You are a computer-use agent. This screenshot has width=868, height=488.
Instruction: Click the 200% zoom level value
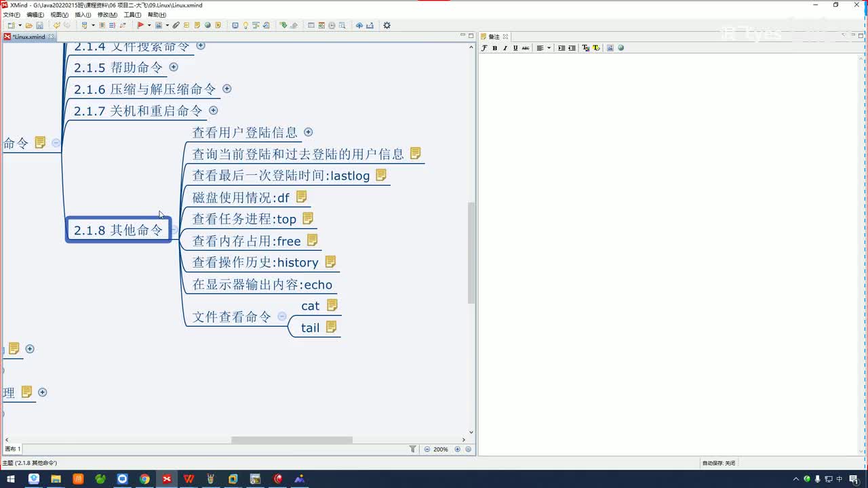(x=441, y=449)
